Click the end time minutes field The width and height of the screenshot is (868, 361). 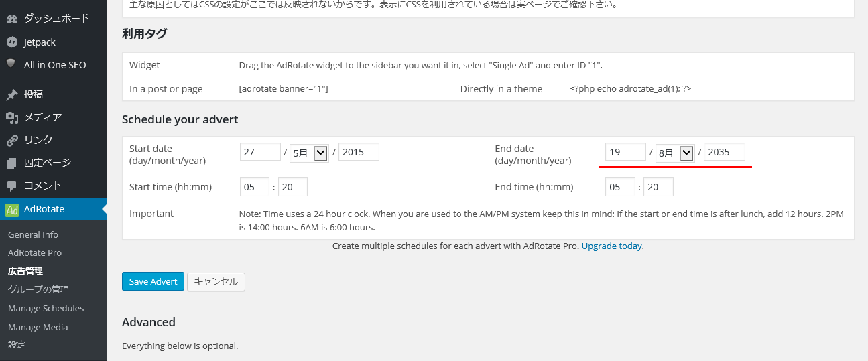658,187
